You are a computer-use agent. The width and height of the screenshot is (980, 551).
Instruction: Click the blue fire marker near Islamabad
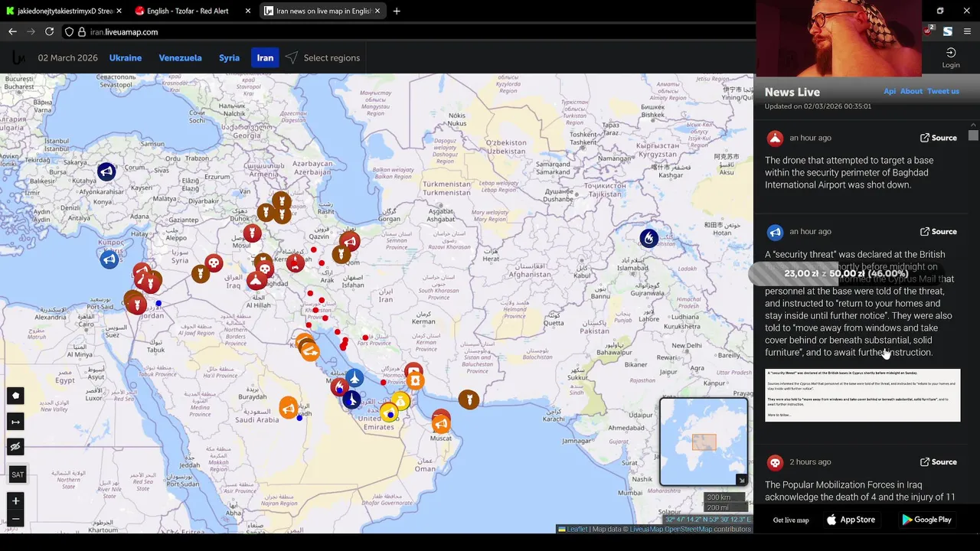(648, 238)
